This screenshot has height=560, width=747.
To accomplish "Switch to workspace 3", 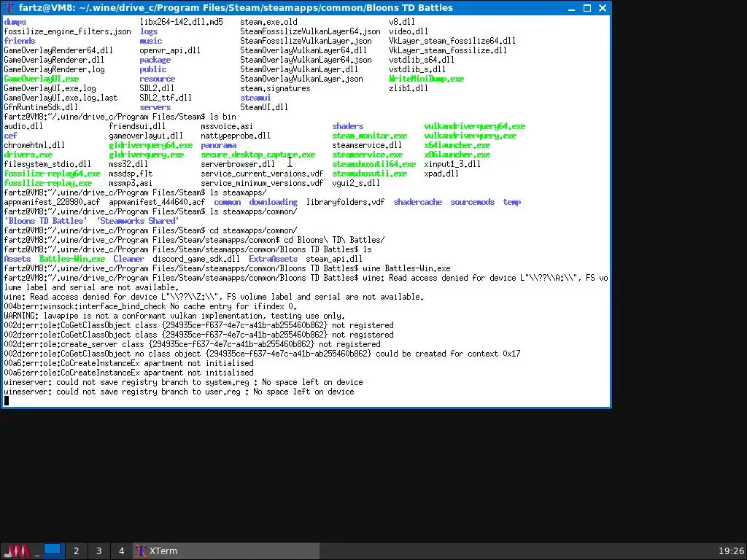I will point(98,551).
